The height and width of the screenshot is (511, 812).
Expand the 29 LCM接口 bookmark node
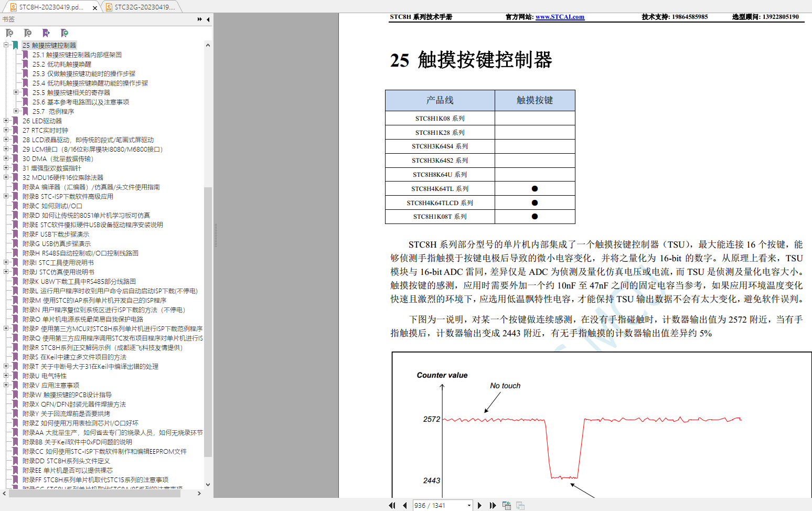coord(6,148)
